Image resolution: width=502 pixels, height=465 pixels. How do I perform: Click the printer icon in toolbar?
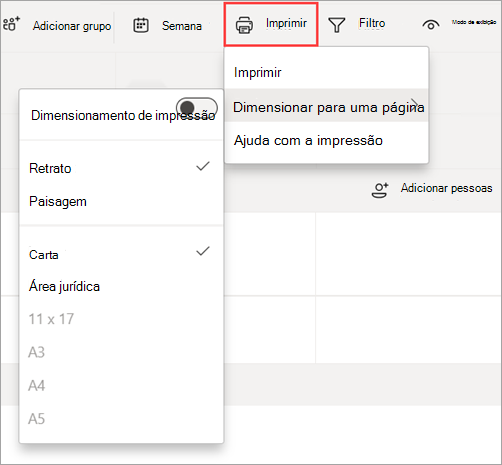[x=244, y=25]
